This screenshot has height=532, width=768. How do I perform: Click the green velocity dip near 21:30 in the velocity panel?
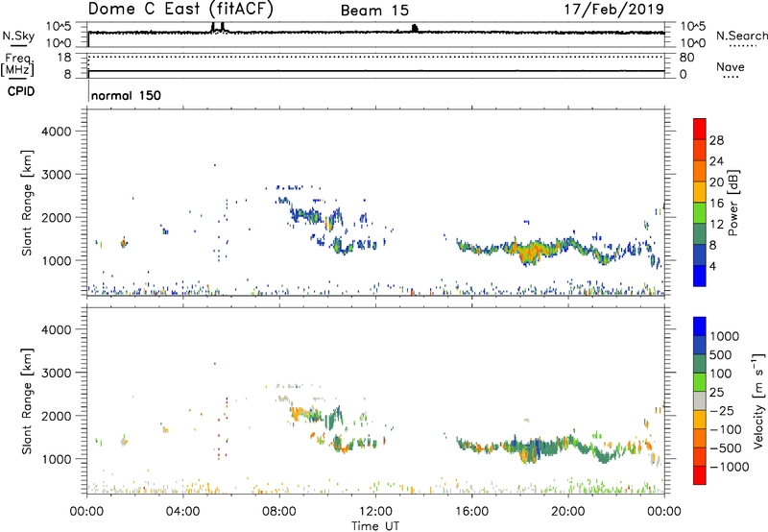(606, 457)
